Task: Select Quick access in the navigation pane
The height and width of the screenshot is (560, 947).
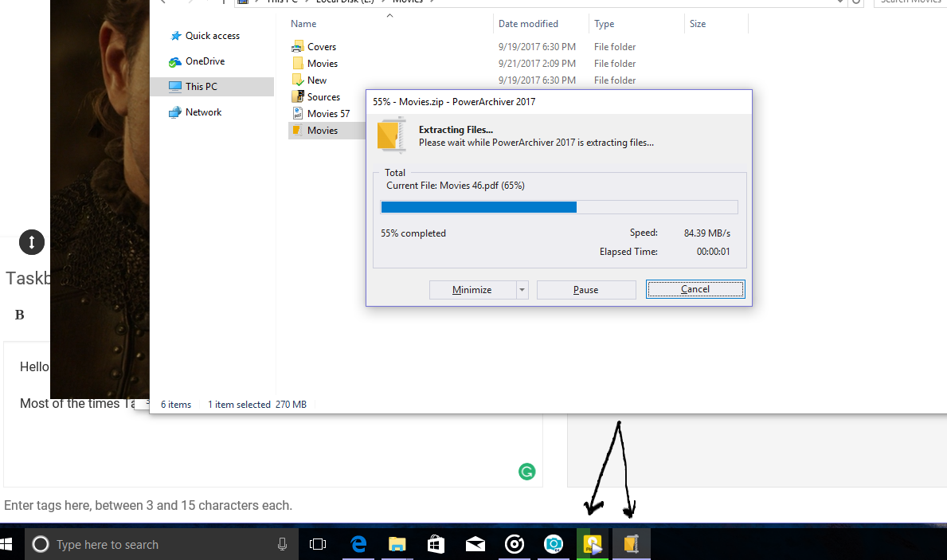Action: coord(212,36)
